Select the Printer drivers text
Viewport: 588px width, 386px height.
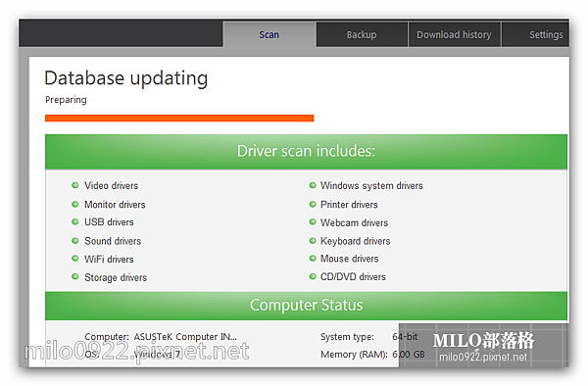(x=349, y=205)
